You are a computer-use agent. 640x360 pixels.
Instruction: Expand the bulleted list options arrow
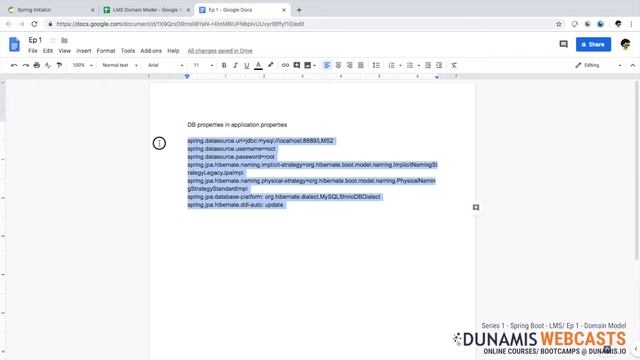coord(419,65)
